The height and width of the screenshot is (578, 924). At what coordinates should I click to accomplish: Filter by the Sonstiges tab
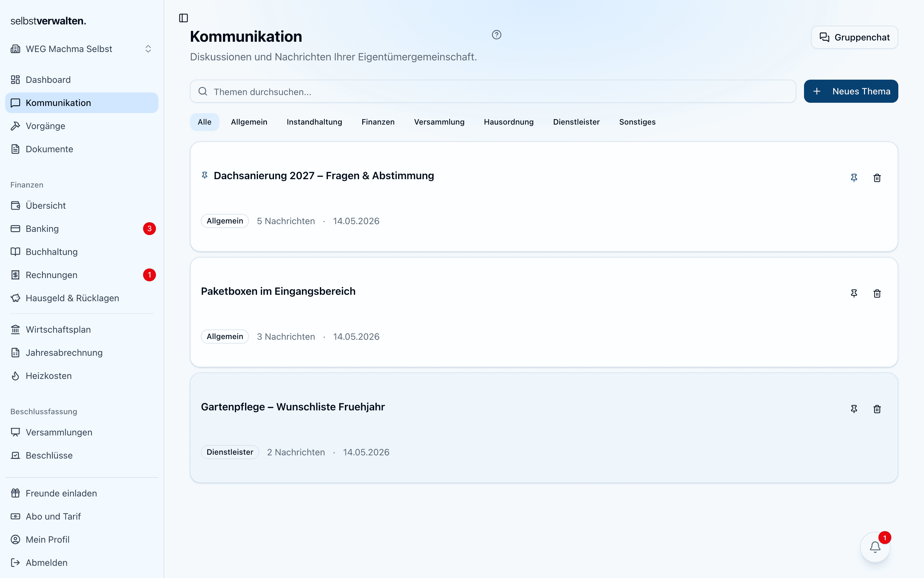[637, 122]
